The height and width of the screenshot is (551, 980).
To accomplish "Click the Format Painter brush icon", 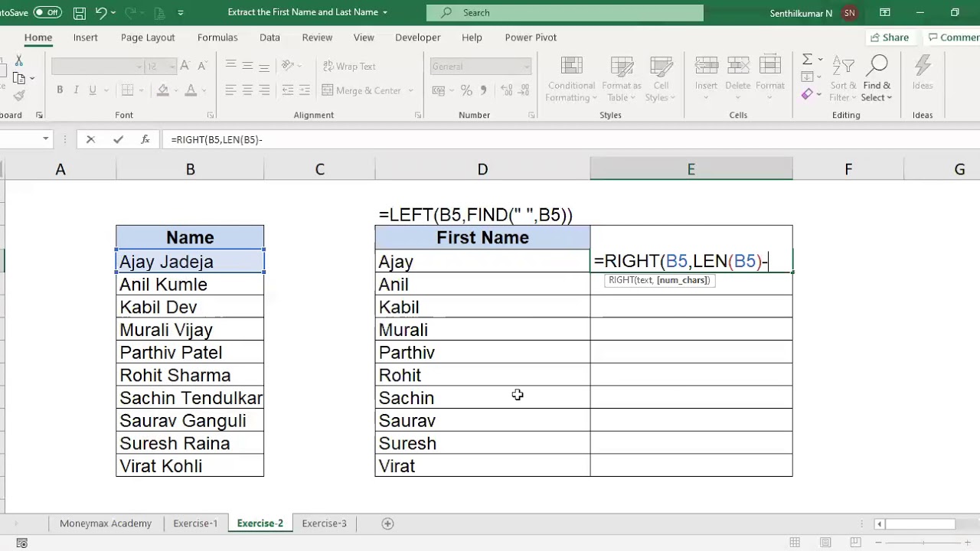I will coord(19,95).
